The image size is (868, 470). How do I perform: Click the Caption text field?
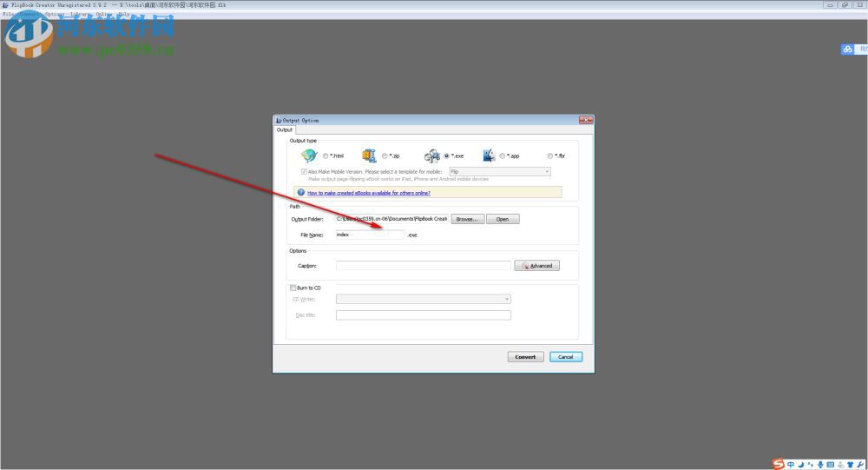click(x=424, y=266)
